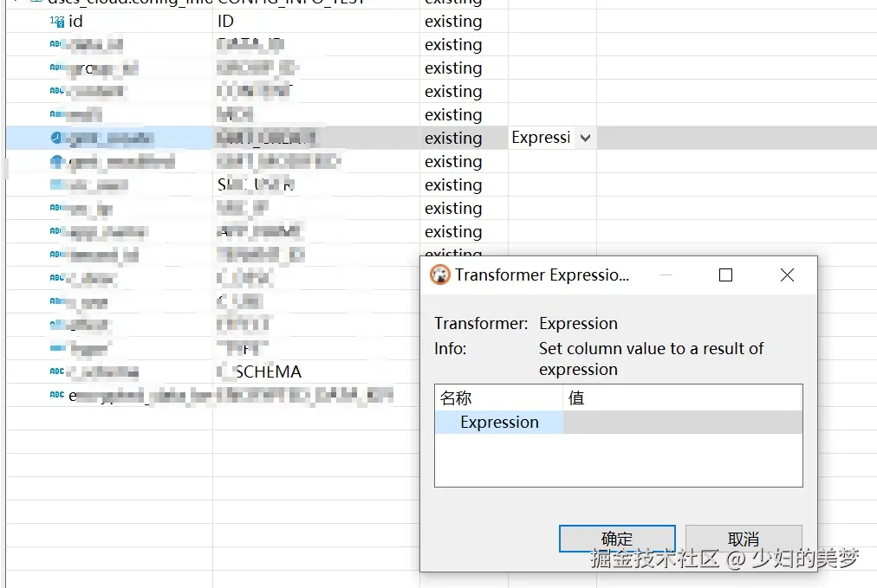Click the C_SCHEMA target column cell

point(260,372)
